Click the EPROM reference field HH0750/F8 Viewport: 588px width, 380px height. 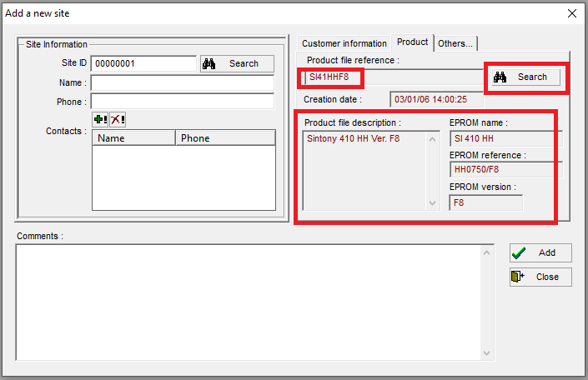[x=505, y=170]
